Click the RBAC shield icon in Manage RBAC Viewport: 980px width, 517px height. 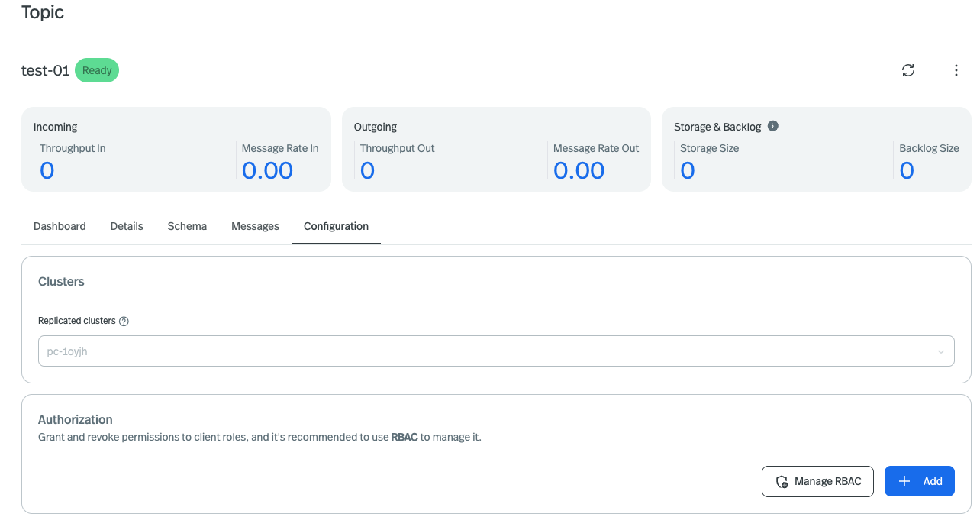781,481
